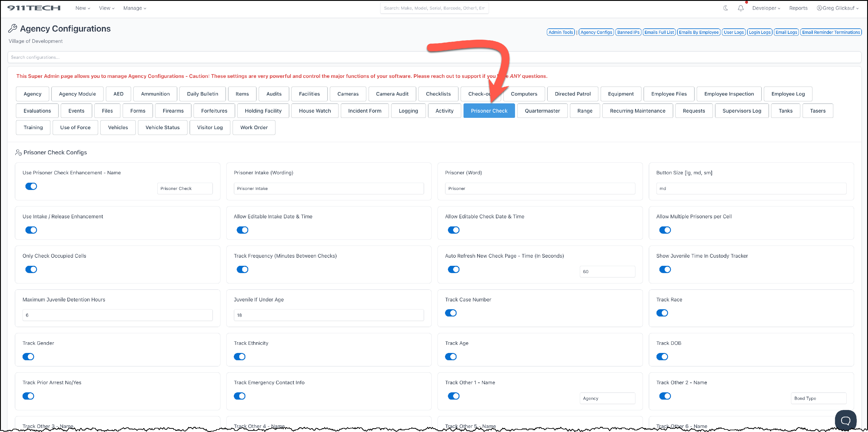The image size is (868, 432).
Task: Click the Agency Configurations wrench icon
Action: 12,29
